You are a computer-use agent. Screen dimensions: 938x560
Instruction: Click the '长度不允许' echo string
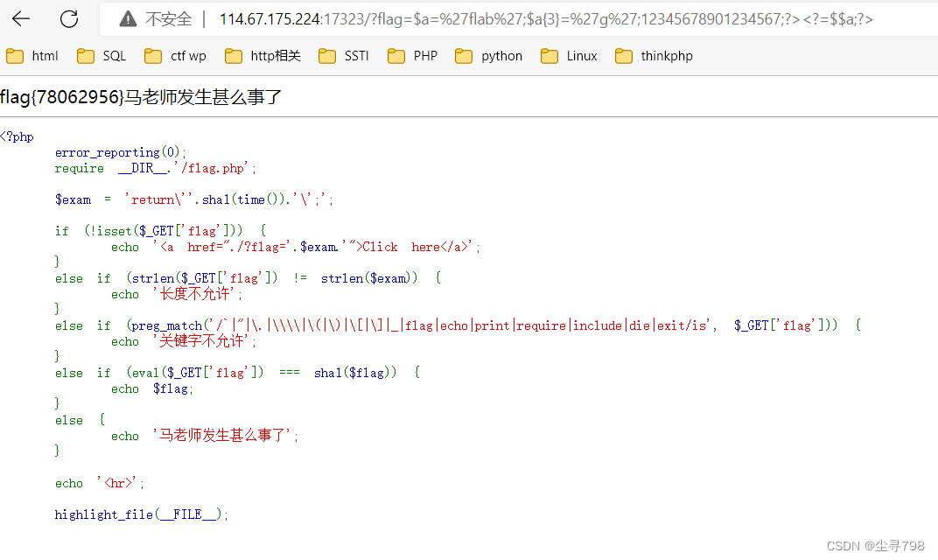tap(194, 294)
